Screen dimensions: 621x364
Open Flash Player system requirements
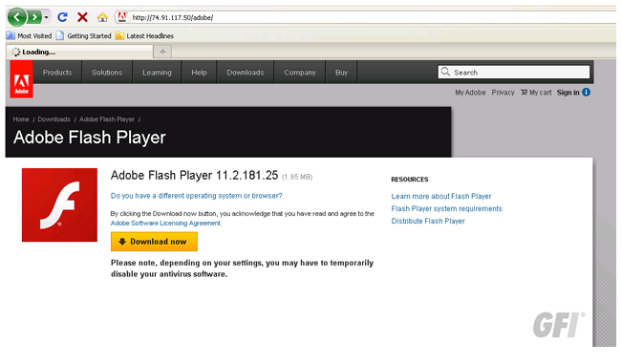click(447, 208)
